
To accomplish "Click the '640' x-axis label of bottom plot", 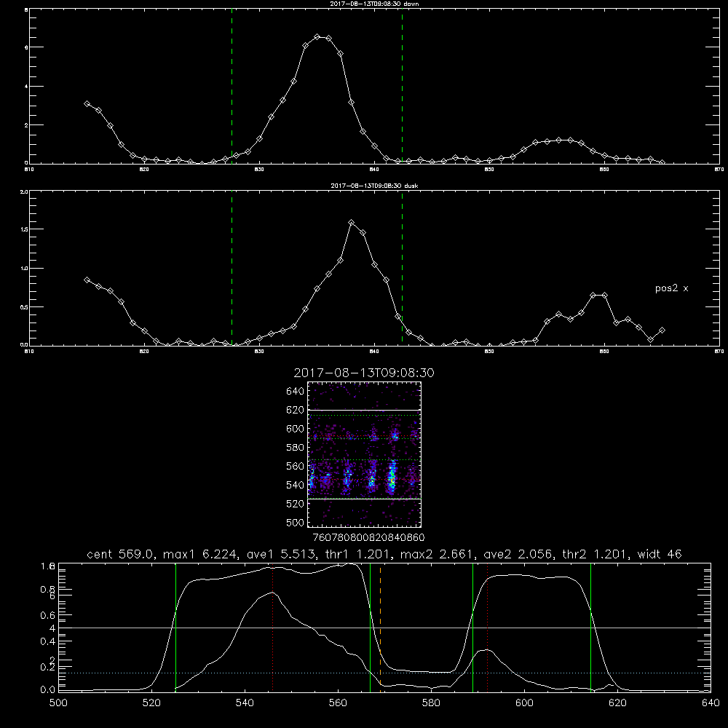I will click(x=711, y=703).
